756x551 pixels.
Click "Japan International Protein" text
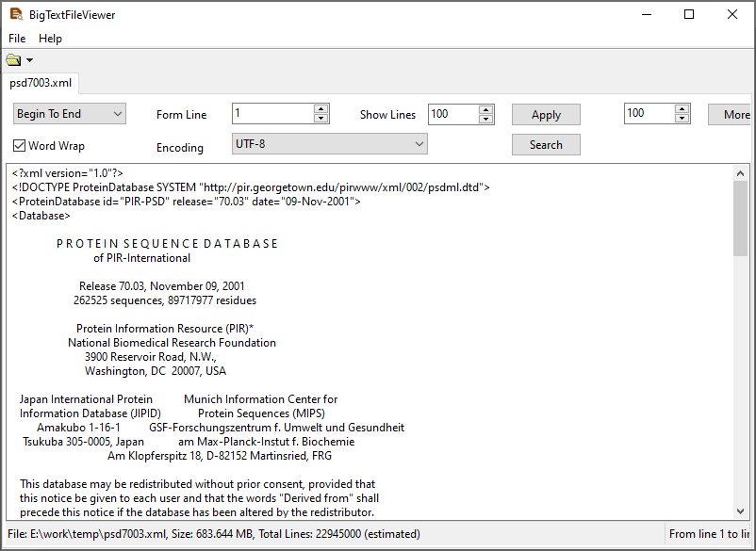[86, 399]
